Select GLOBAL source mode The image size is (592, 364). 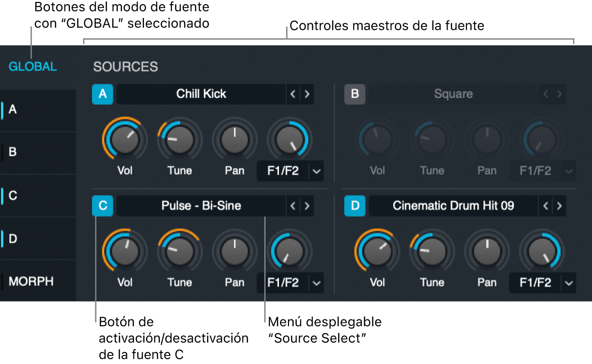33,67
